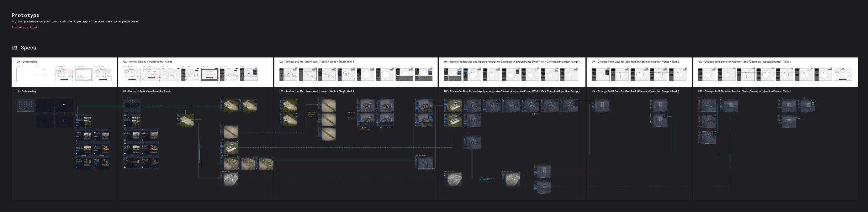Select the Prototype heading text
Image resolution: width=868 pixels, height=212 pixels.
tap(25, 15)
